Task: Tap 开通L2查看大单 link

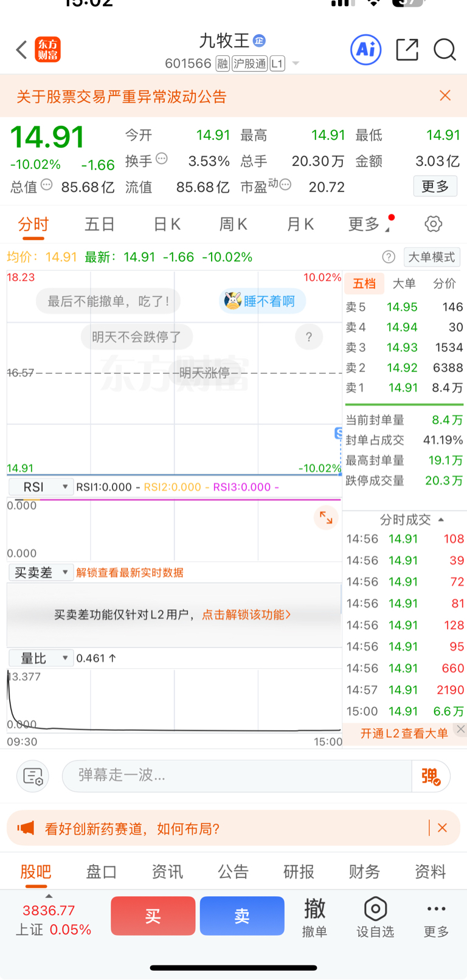Action: click(x=404, y=733)
